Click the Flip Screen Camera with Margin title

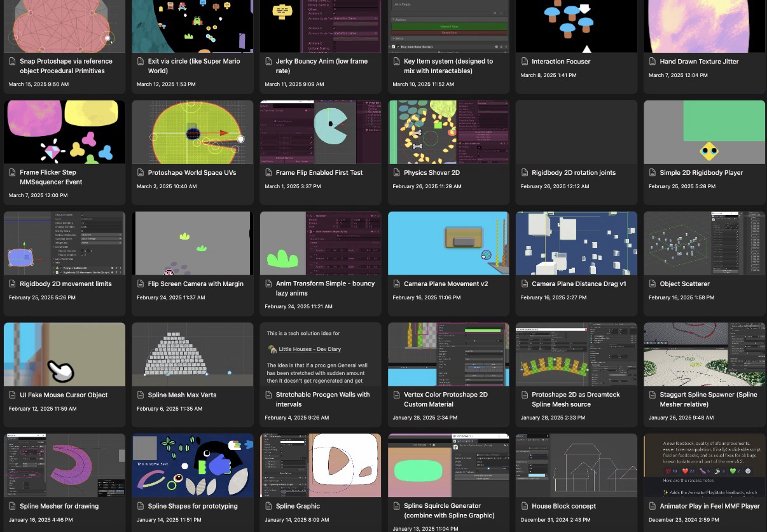(x=195, y=284)
